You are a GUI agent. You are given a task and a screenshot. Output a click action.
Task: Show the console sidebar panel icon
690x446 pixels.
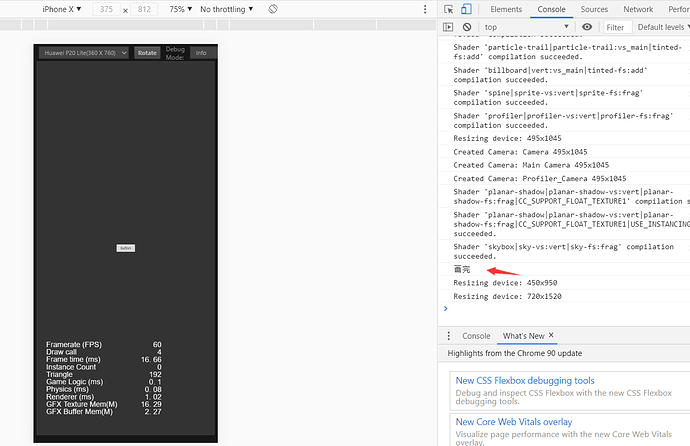[448, 27]
